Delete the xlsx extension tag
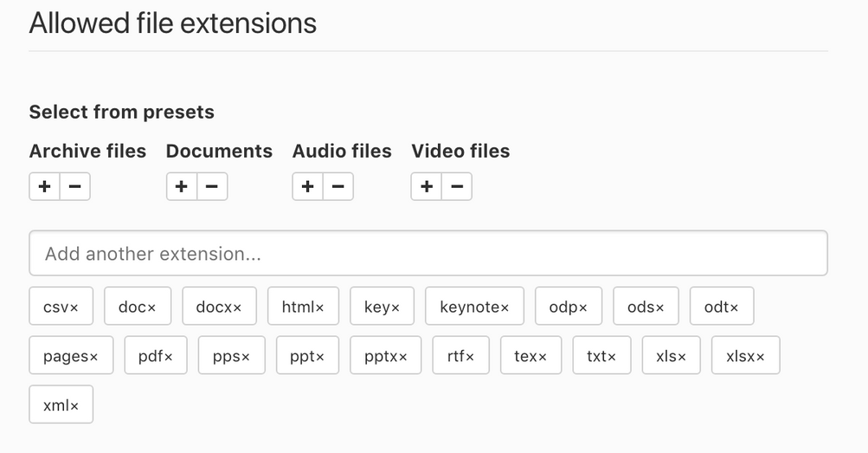This screenshot has height=453, width=868. [x=760, y=357]
